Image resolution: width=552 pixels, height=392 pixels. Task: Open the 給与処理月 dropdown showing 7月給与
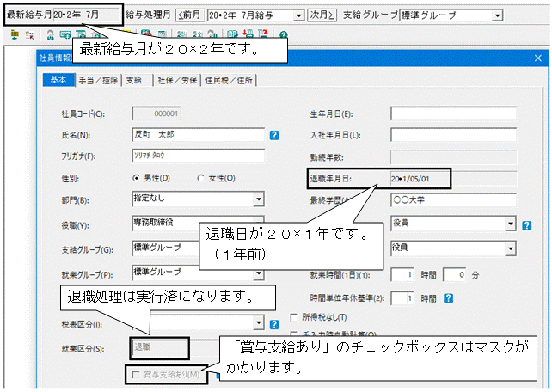tap(298, 15)
